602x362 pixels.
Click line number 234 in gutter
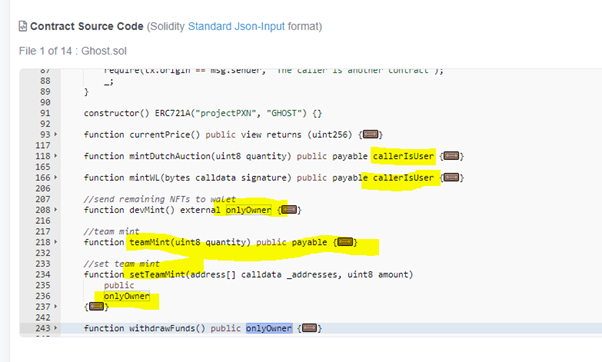[43, 274]
